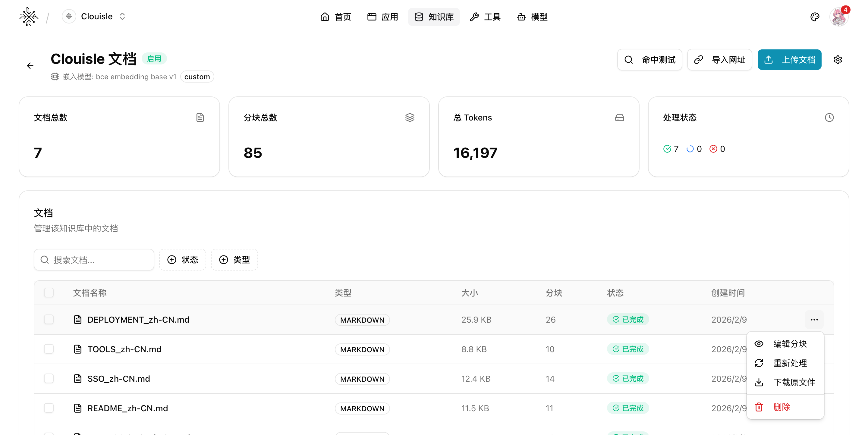Select the README_zh-CN.md row checkbox
This screenshot has width=868, height=435.
coord(49,408)
